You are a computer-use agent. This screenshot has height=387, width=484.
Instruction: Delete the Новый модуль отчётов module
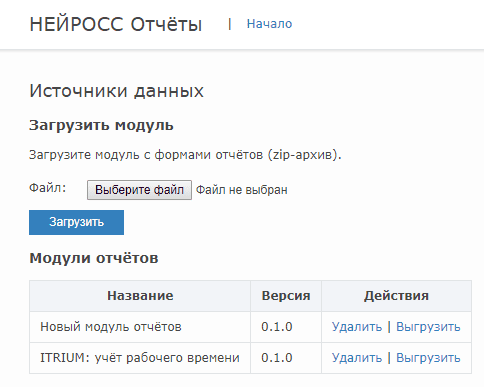tap(357, 327)
